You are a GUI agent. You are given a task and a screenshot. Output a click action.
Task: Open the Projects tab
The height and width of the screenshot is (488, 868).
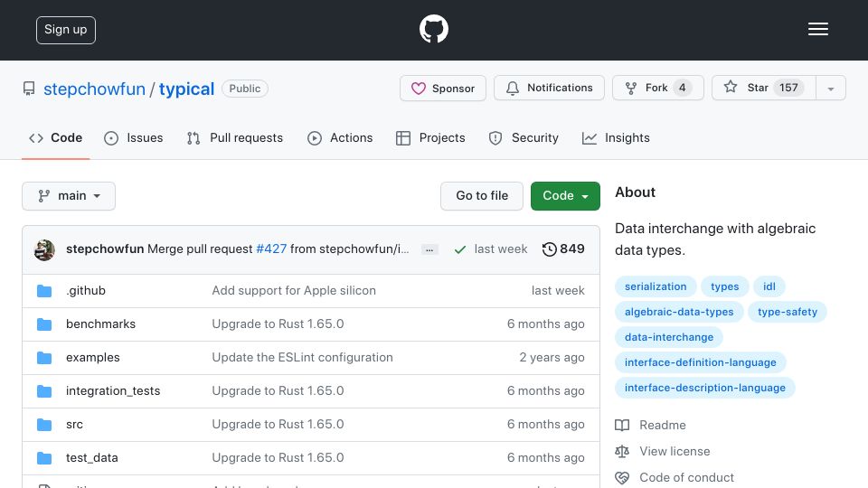point(430,137)
